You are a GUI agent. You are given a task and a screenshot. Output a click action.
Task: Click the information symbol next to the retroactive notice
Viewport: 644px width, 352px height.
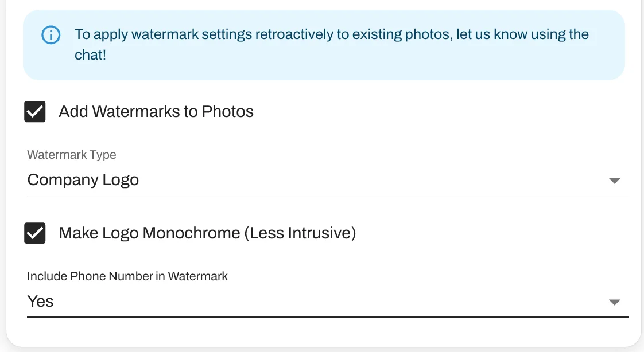point(51,35)
